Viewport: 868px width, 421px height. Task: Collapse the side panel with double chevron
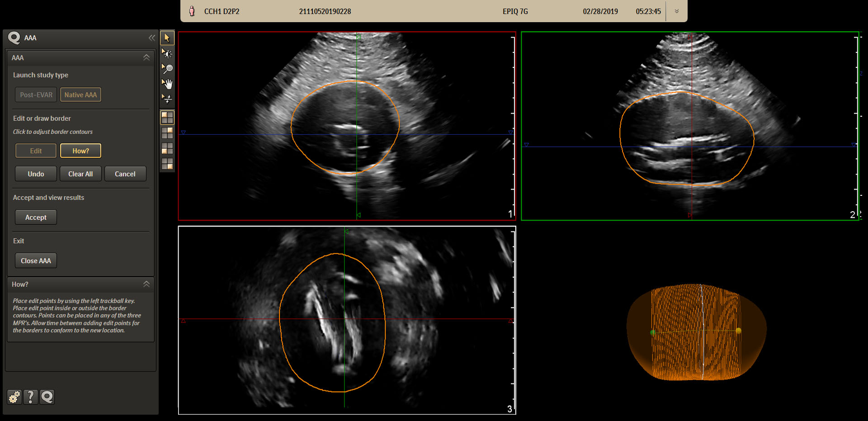(x=152, y=38)
